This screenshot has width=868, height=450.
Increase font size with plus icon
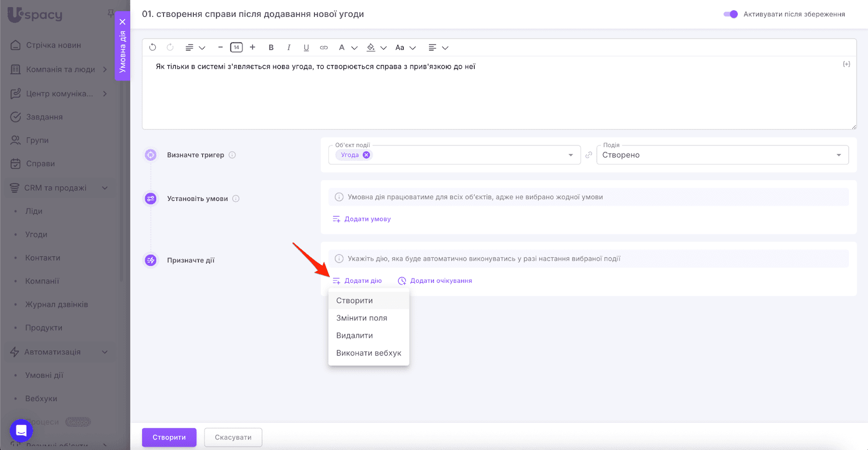tap(252, 48)
